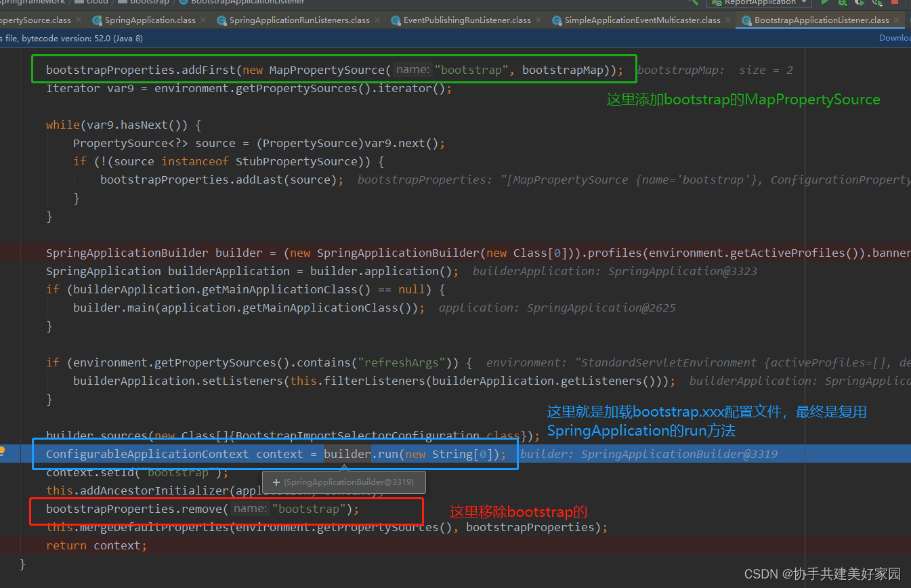The width and height of the screenshot is (911, 588).
Task: Close the SpringApplicationRunListeners.class tab
Action: (378, 20)
